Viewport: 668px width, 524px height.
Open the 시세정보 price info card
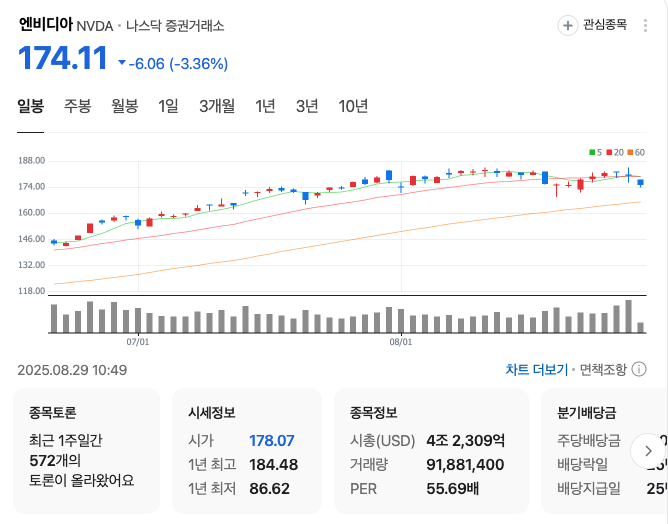pos(247,451)
